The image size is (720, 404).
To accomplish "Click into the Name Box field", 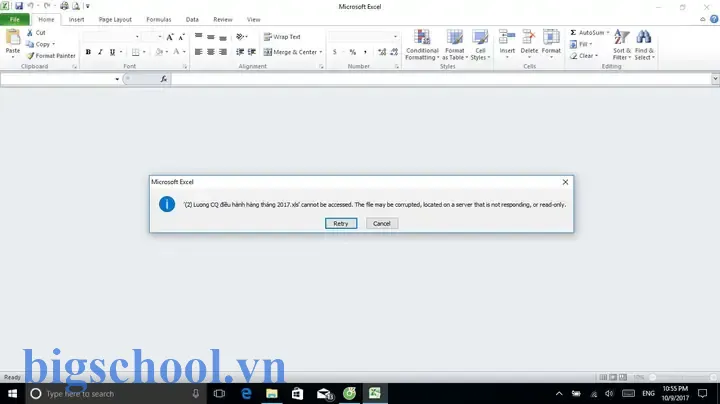I will point(57,79).
